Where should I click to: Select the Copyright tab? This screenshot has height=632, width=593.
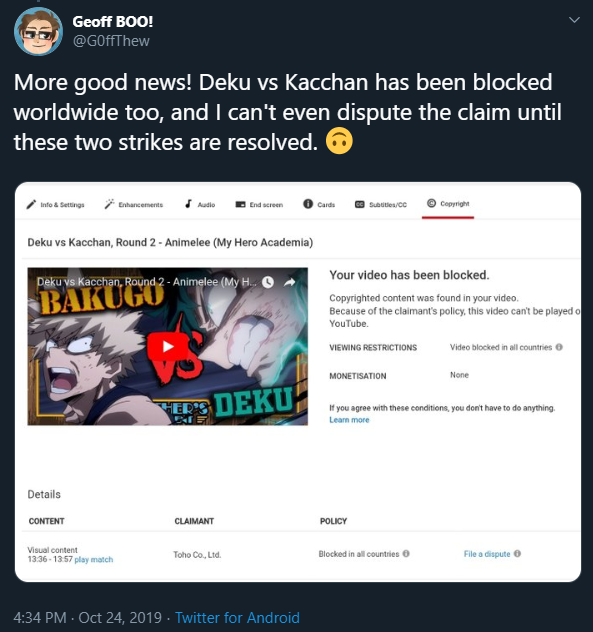coord(448,204)
